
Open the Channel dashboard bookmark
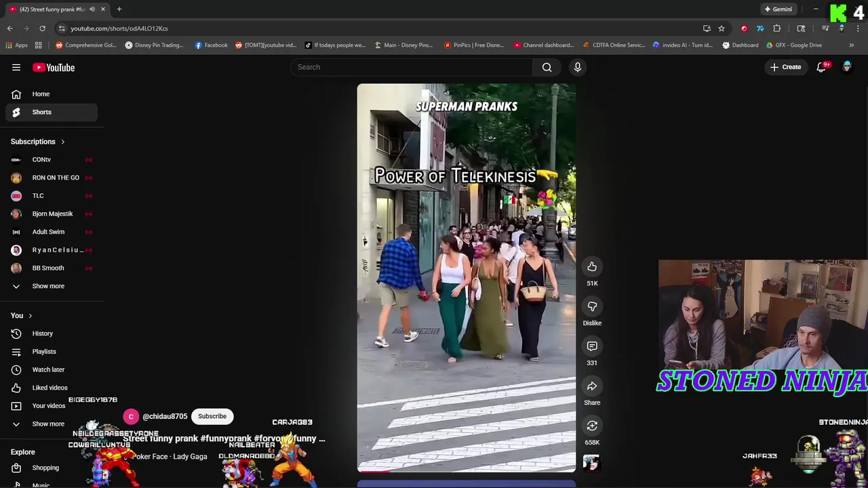[x=544, y=45]
